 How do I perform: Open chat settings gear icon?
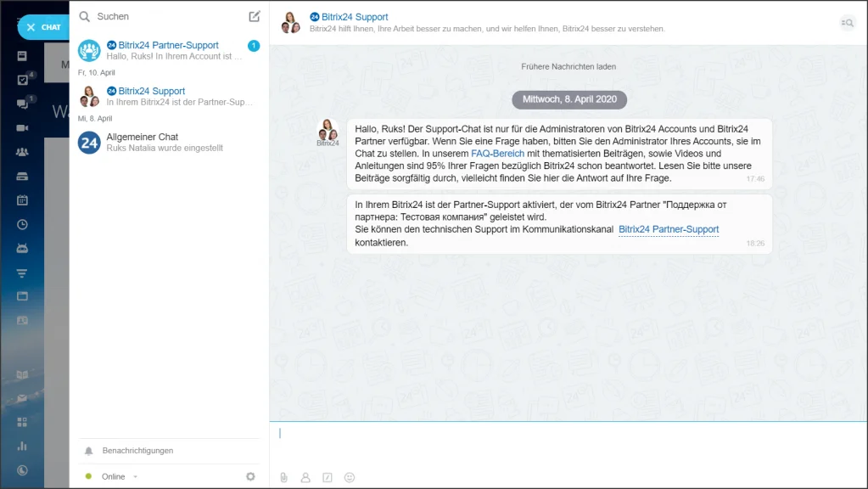coord(250,476)
